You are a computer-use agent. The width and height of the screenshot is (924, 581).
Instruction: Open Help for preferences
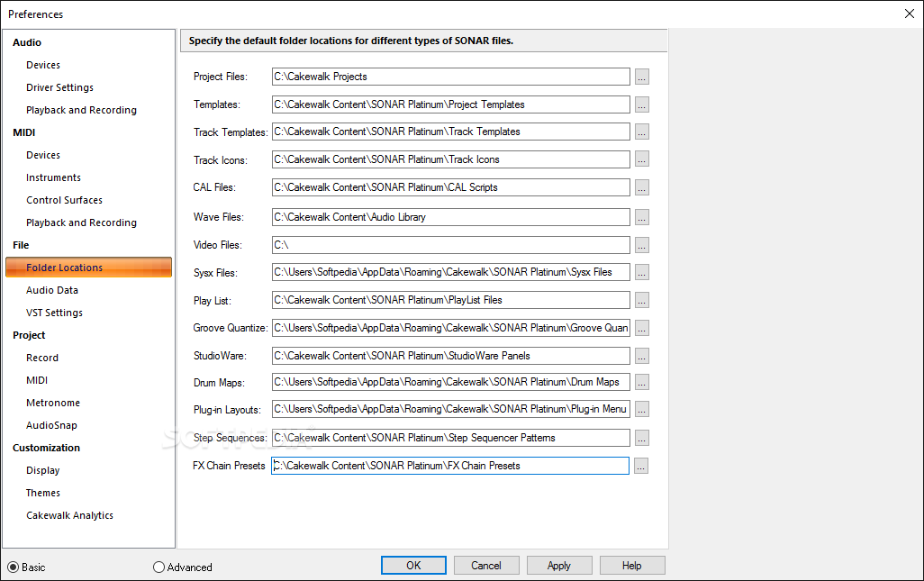tap(631, 565)
